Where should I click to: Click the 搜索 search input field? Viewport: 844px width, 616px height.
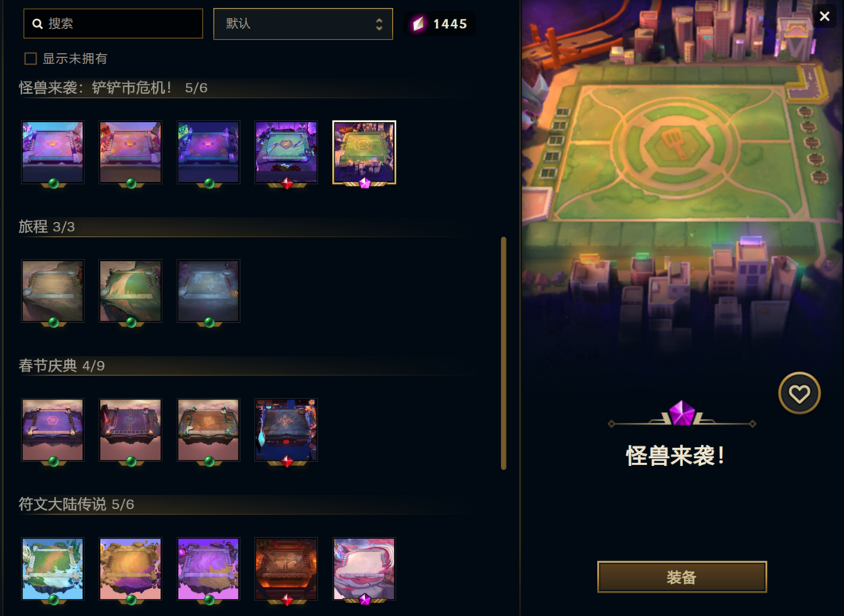[x=113, y=23]
